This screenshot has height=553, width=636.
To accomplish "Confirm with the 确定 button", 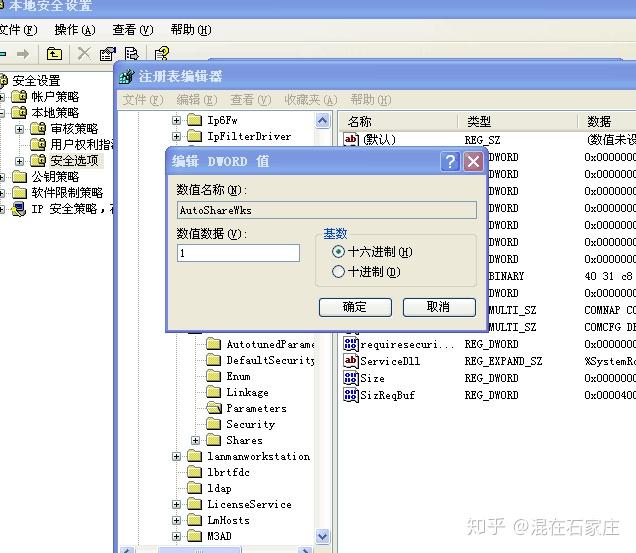I will coord(355,307).
